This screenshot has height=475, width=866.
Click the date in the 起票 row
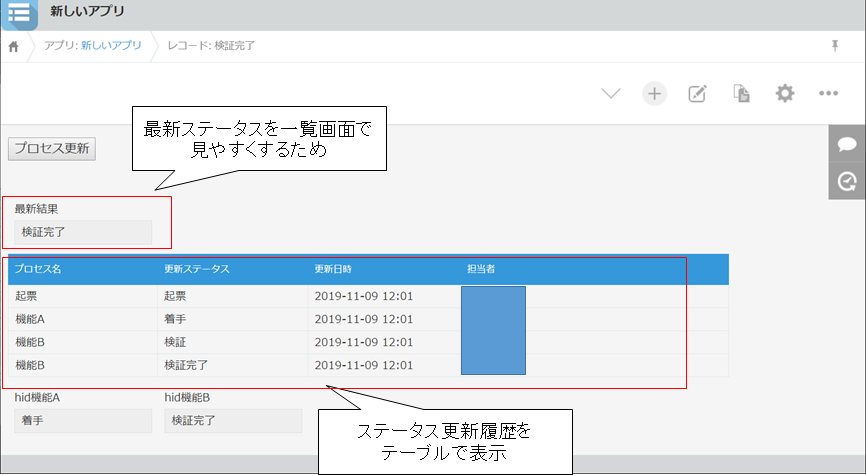click(x=364, y=296)
